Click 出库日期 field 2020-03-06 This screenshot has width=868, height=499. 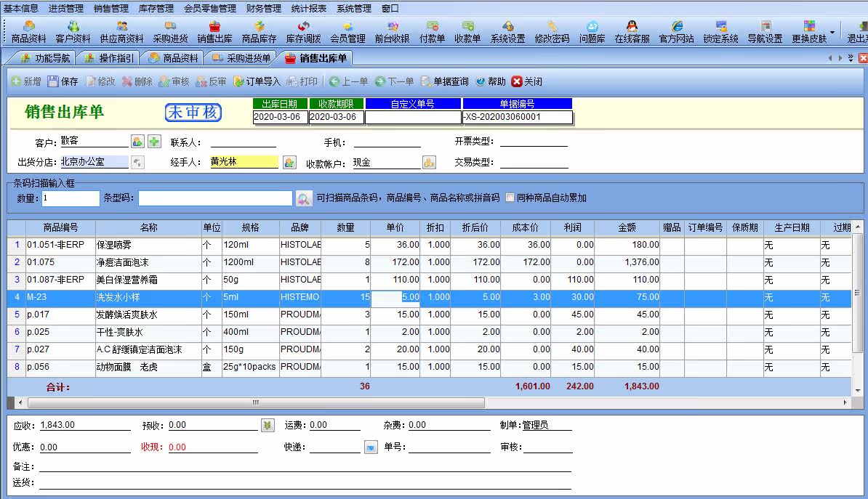280,117
